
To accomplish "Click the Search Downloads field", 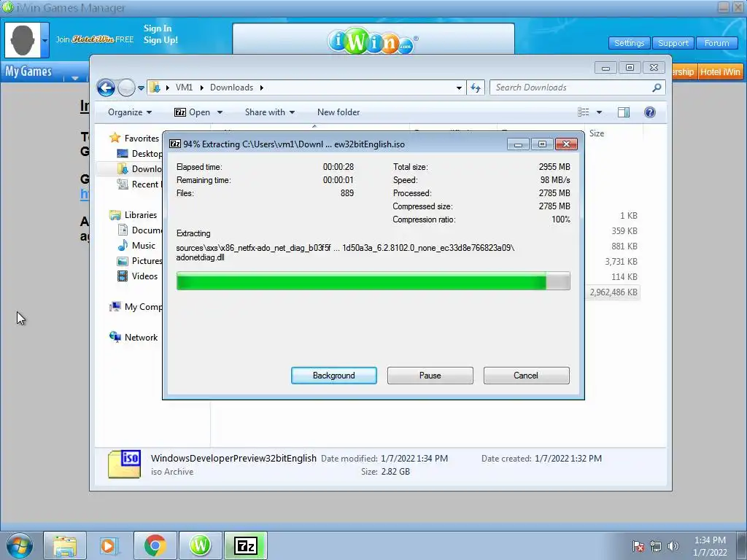I will [x=572, y=87].
